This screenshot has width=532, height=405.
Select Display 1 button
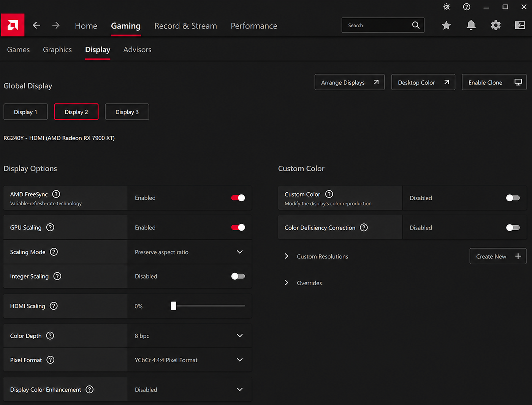click(x=25, y=112)
